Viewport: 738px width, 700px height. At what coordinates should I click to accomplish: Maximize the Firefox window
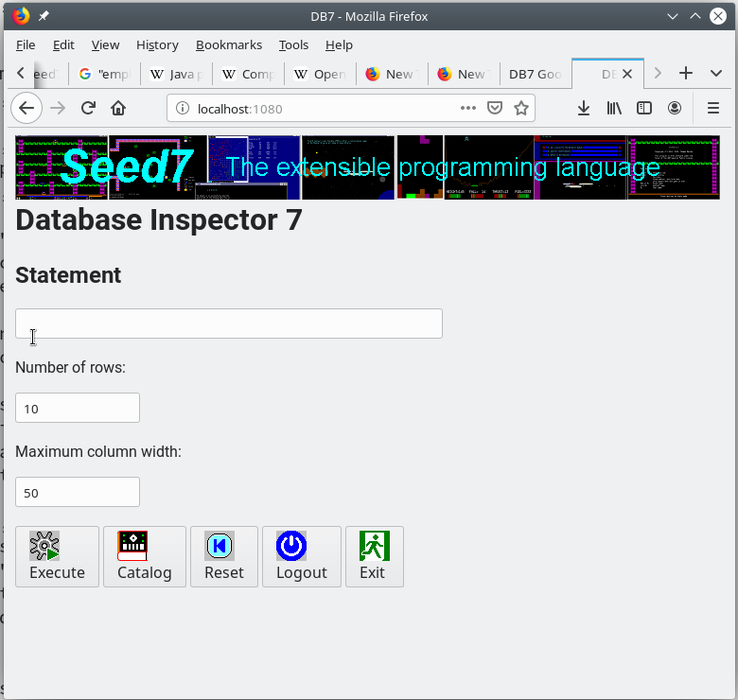[695, 16]
